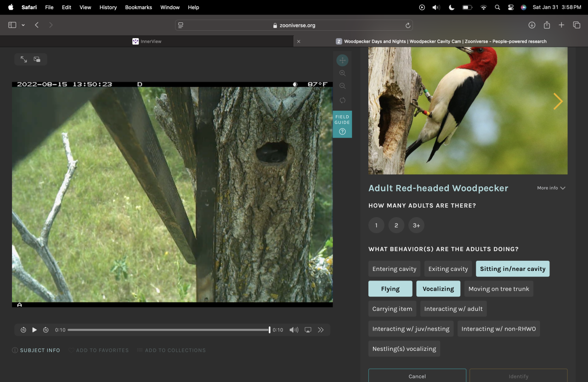Click the video progress slider
Image resolution: width=588 pixels, height=382 pixels.
pos(168,330)
